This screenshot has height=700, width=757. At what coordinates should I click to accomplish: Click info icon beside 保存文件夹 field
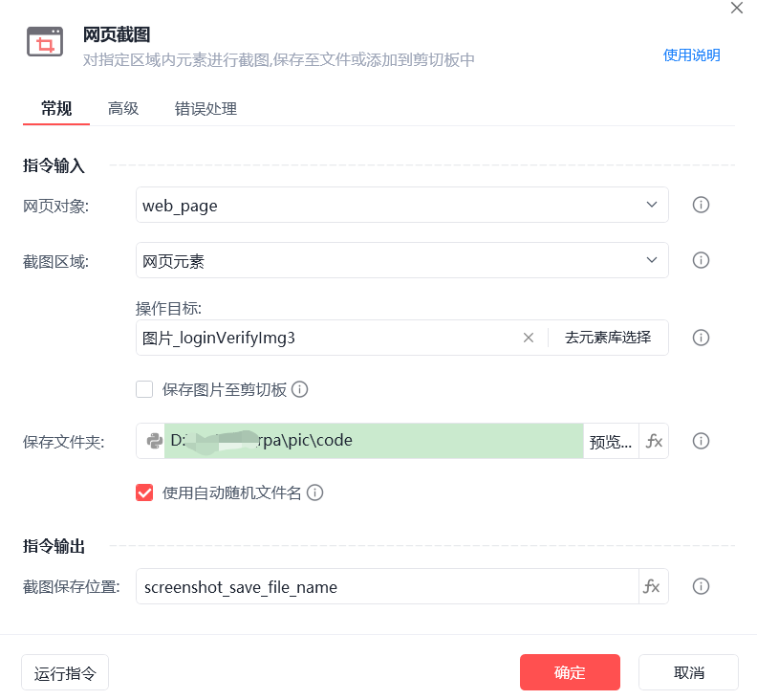(701, 441)
